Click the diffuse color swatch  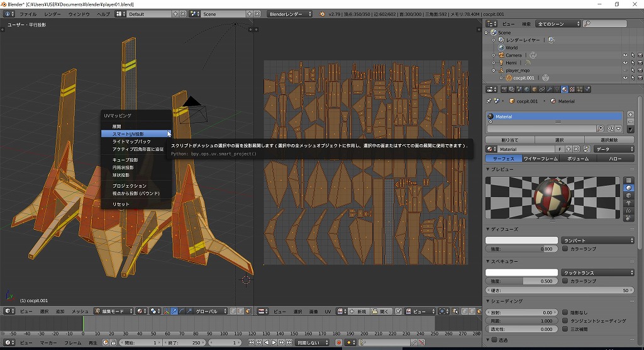click(x=521, y=240)
